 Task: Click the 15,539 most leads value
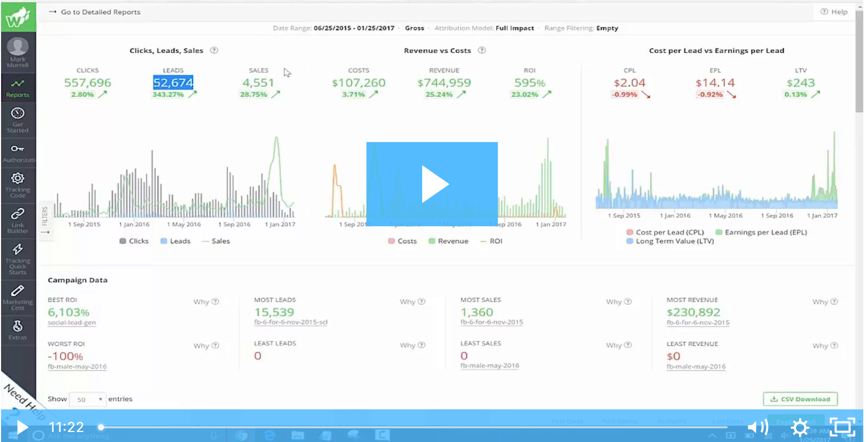(274, 312)
